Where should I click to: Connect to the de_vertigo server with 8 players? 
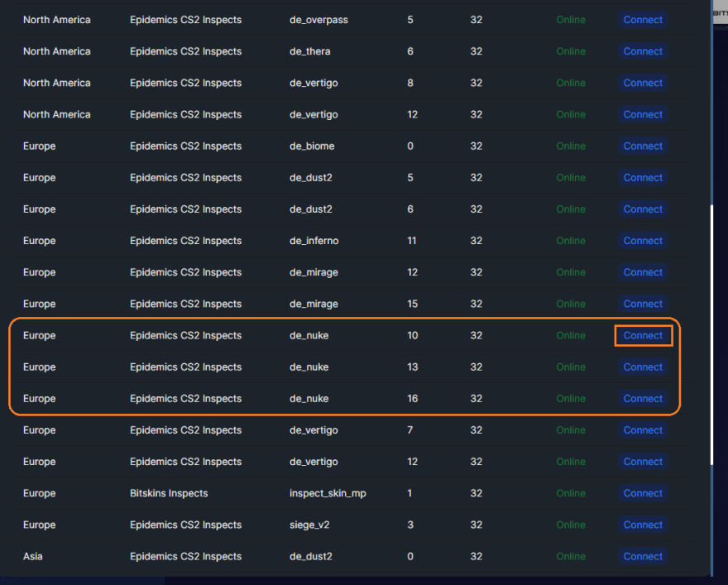pos(643,83)
